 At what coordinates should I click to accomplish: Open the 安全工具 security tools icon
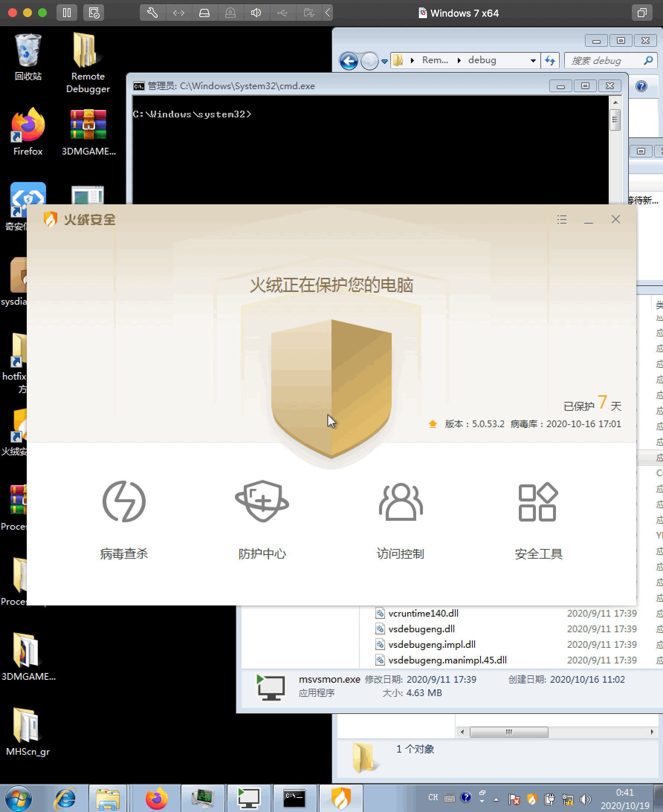(x=538, y=501)
